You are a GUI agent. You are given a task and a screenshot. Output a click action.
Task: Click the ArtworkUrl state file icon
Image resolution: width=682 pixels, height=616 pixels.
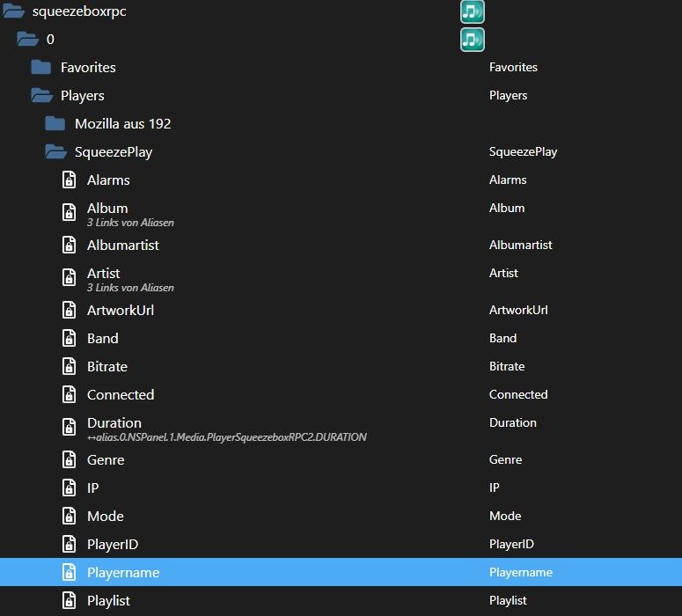(70, 310)
